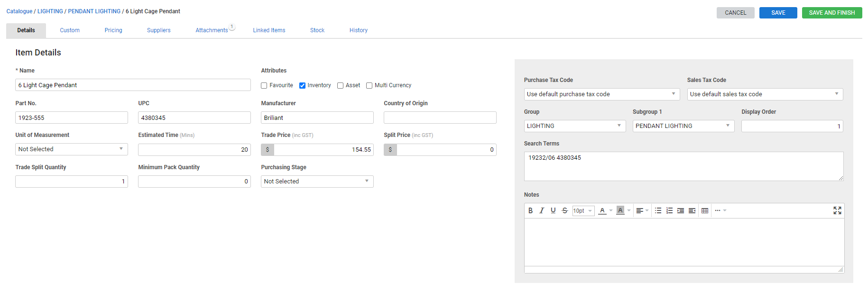The height and width of the screenshot is (291, 868).
Task: Click the Part No. field
Action: click(72, 118)
